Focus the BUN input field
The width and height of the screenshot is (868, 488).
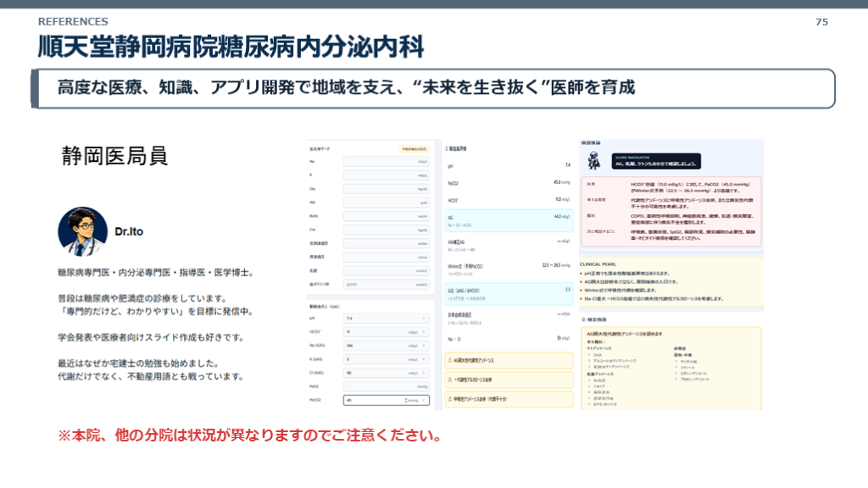pos(387,216)
